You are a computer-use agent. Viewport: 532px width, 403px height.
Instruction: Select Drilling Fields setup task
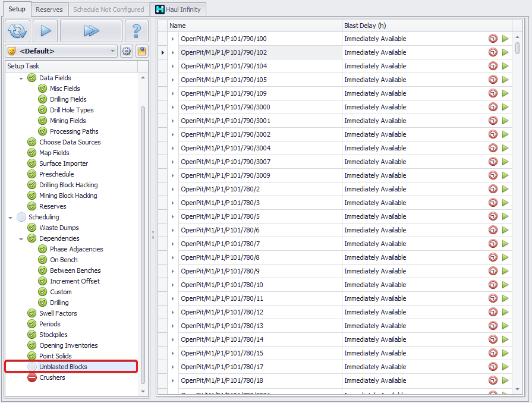68,99
